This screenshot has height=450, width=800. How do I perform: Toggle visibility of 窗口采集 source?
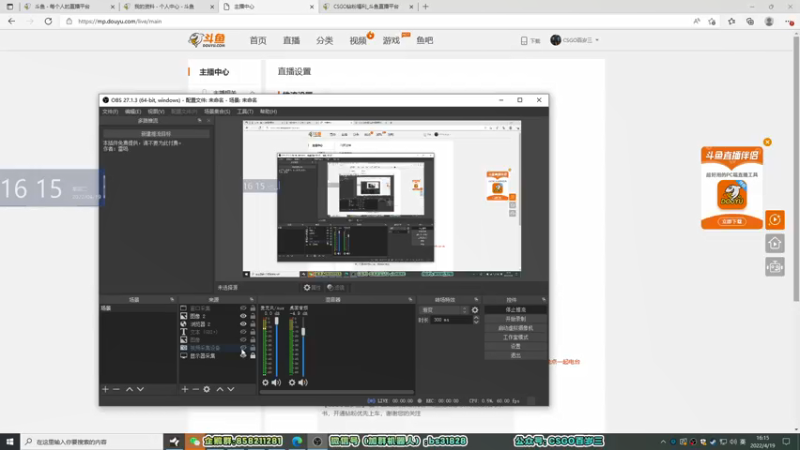coord(243,308)
